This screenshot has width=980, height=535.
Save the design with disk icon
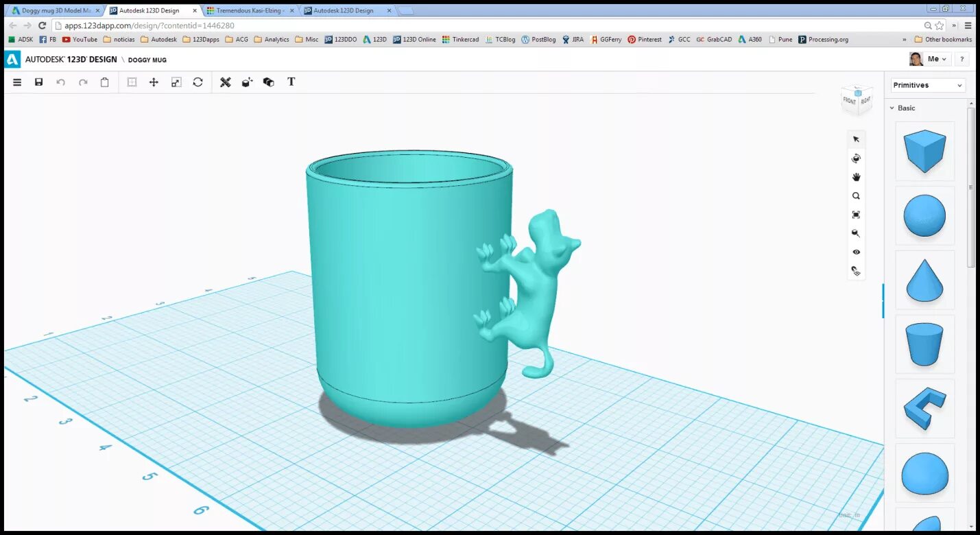pyautogui.click(x=39, y=82)
